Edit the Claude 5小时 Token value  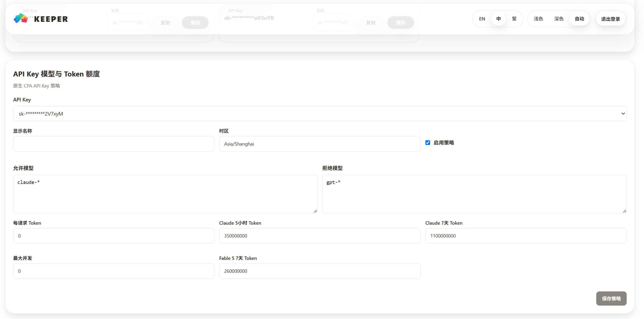(x=320, y=236)
